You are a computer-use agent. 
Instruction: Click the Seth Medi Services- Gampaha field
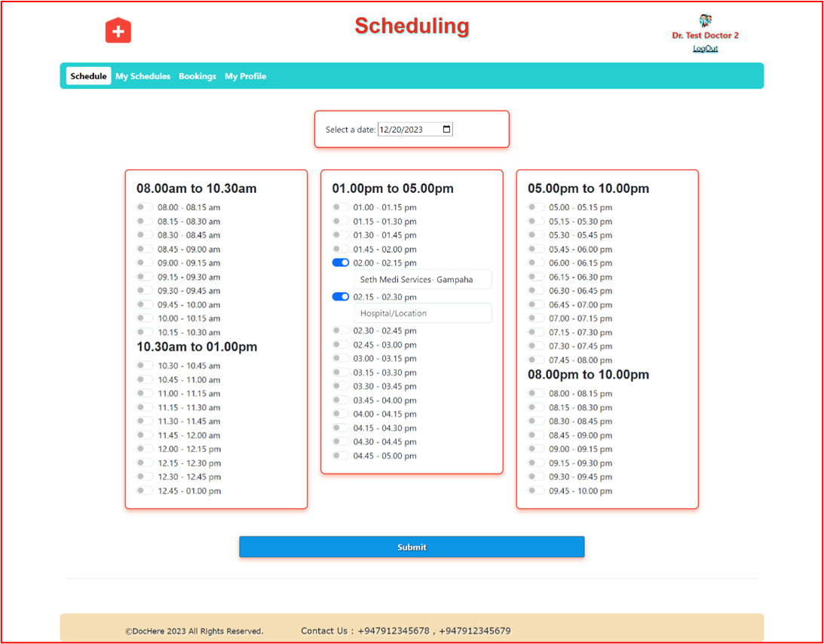click(x=422, y=280)
